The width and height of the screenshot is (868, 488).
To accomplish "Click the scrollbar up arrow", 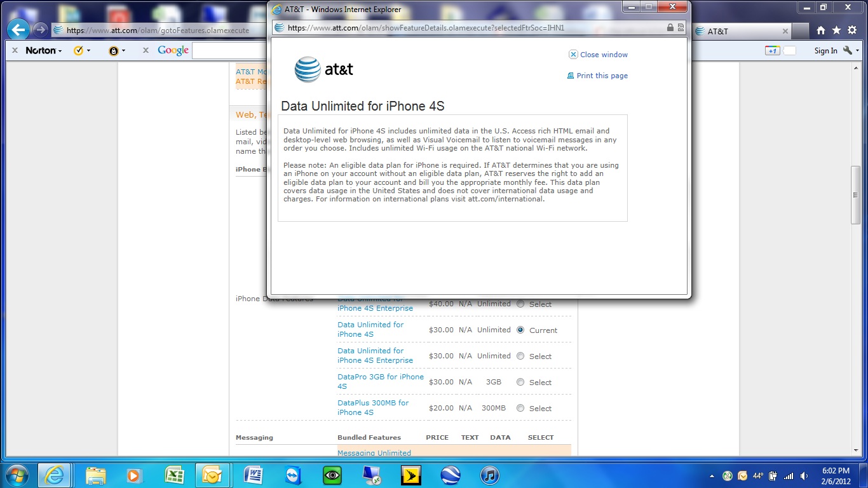I will click(855, 68).
